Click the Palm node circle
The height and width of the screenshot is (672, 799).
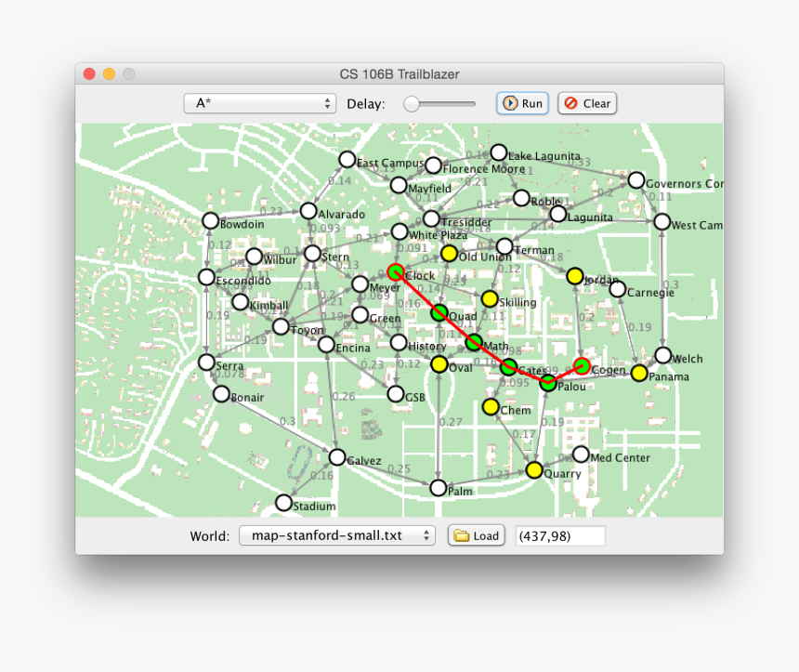click(x=439, y=488)
